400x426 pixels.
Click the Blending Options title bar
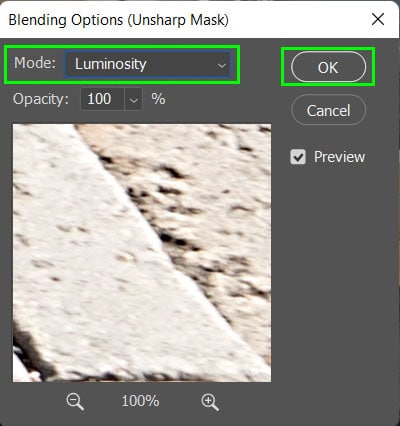[187, 19]
